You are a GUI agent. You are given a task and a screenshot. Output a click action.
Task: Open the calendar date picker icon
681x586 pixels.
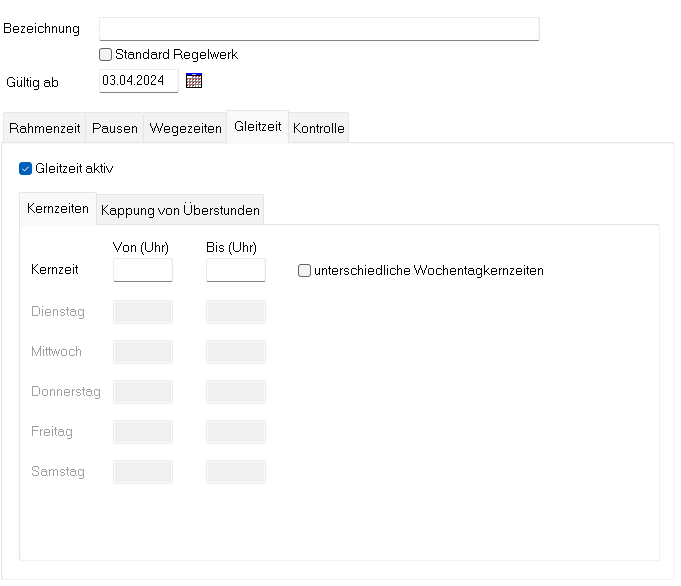pyautogui.click(x=194, y=81)
